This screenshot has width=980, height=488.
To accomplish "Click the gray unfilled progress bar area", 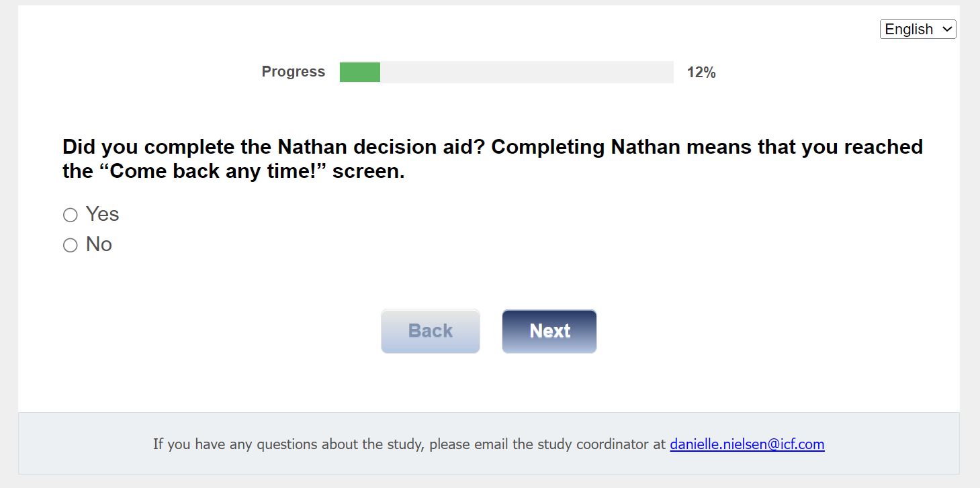I will tap(527, 72).
